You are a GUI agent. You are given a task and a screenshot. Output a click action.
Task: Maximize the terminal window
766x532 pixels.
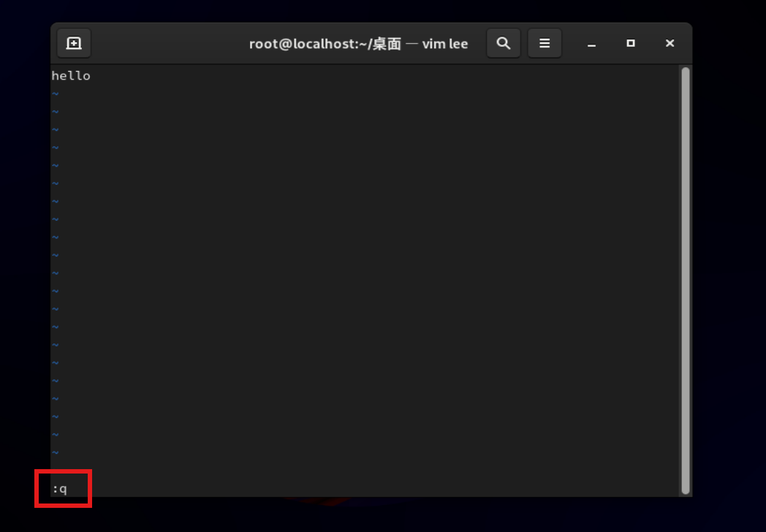click(x=631, y=43)
